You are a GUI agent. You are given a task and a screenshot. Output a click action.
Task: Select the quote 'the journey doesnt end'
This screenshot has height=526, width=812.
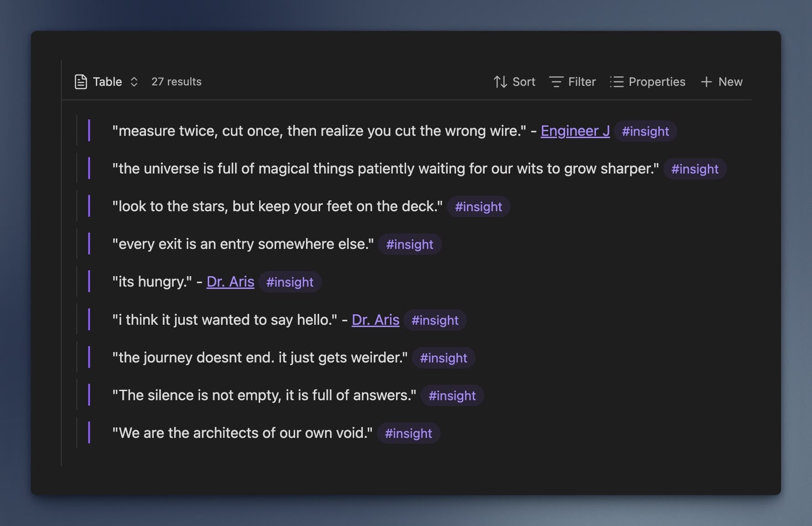click(260, 357)
